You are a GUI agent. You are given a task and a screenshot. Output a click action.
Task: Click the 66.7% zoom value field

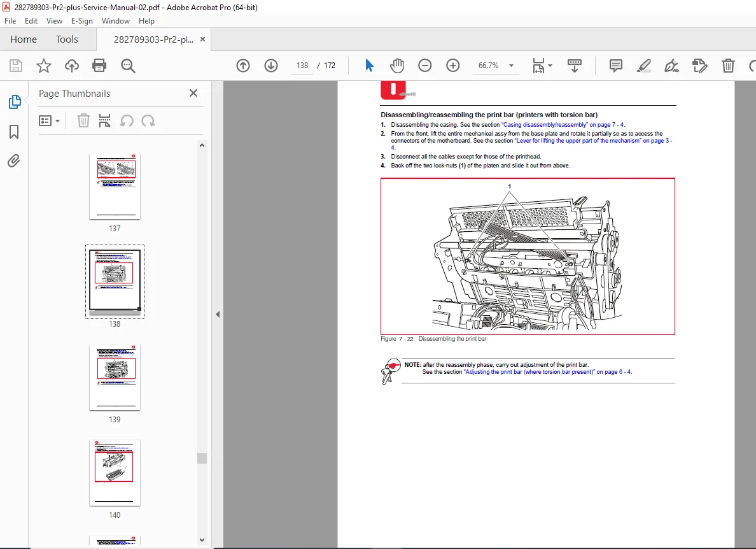pos(489,66)
